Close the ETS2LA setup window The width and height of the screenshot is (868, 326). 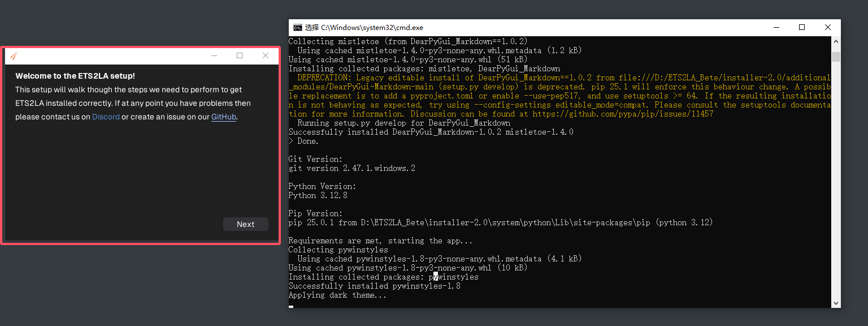(x=266, y=55)
